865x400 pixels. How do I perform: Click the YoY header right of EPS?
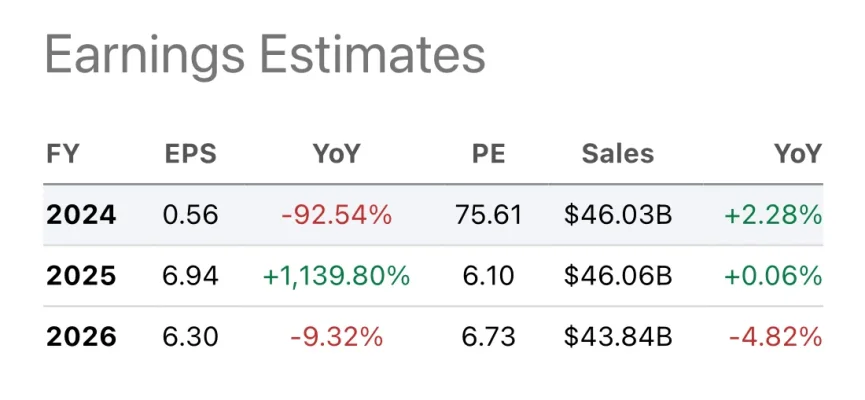336,154
